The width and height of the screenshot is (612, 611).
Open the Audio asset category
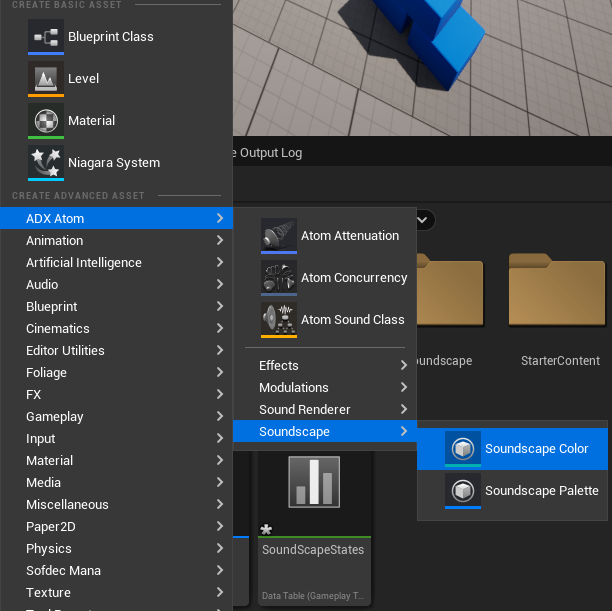116,285
